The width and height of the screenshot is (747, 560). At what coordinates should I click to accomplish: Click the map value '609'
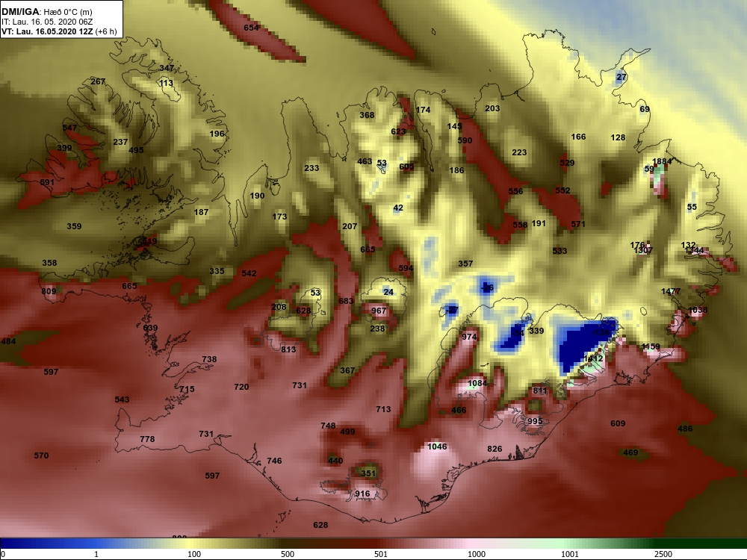pos(618,424)
